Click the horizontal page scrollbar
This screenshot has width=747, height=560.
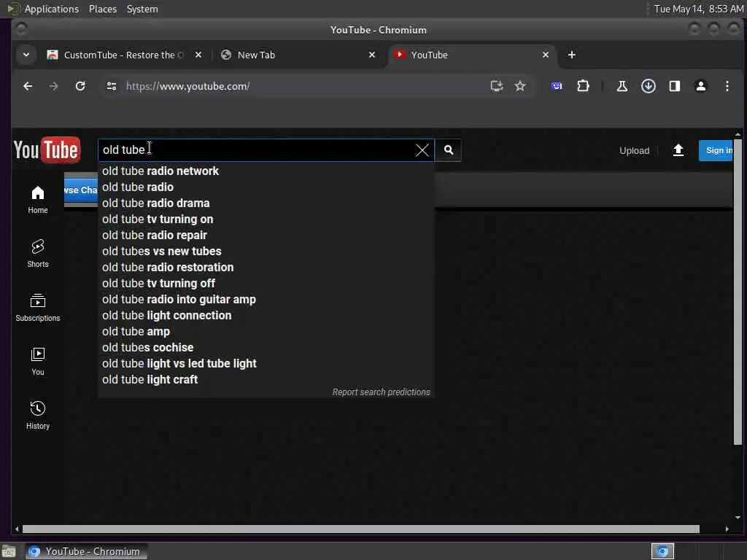(x=360, y=529)
